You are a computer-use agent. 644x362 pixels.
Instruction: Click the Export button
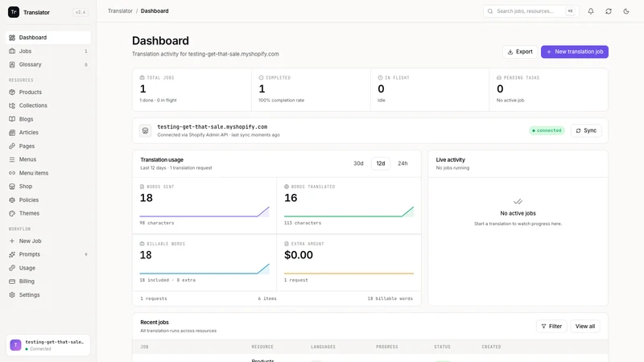point(519,51)
